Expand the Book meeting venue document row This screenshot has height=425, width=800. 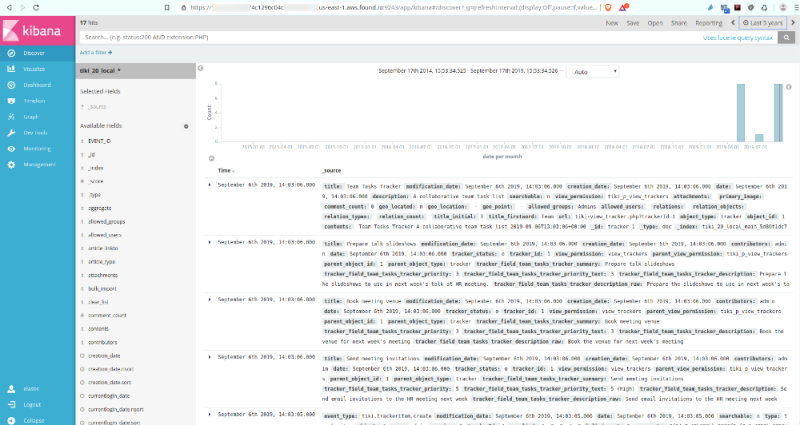[209, 299]
